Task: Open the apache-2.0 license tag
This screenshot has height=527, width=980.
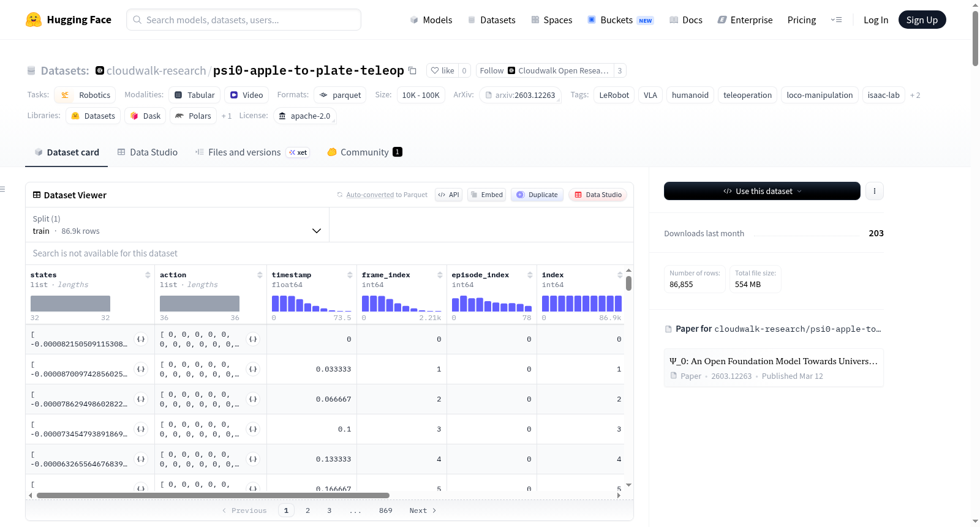Action: [304, 116]
